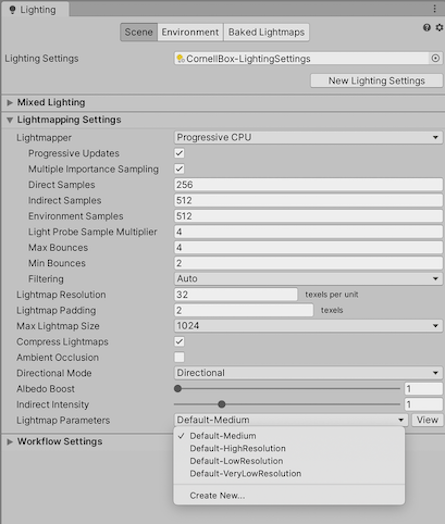Open the Lighting help icon
The height and width of the screenshot is (524, 445).
pos(427,27)
